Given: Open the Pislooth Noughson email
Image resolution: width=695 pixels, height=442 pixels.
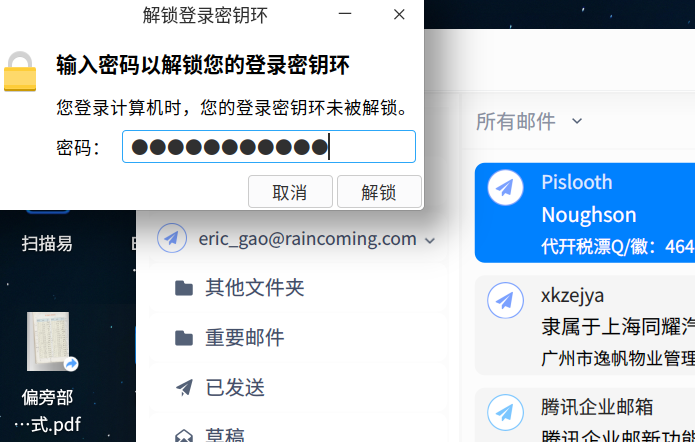Looking at the screenshot, I should (585, 213).
